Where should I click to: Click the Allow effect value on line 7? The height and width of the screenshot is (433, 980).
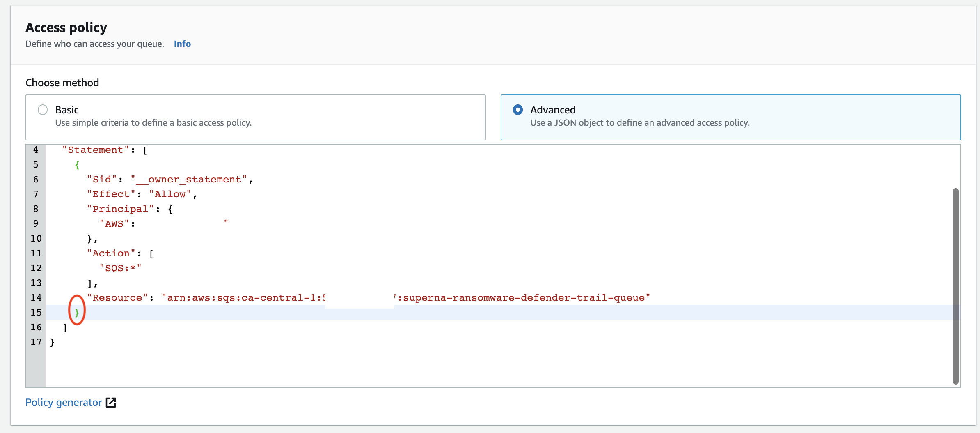[170, 194]
